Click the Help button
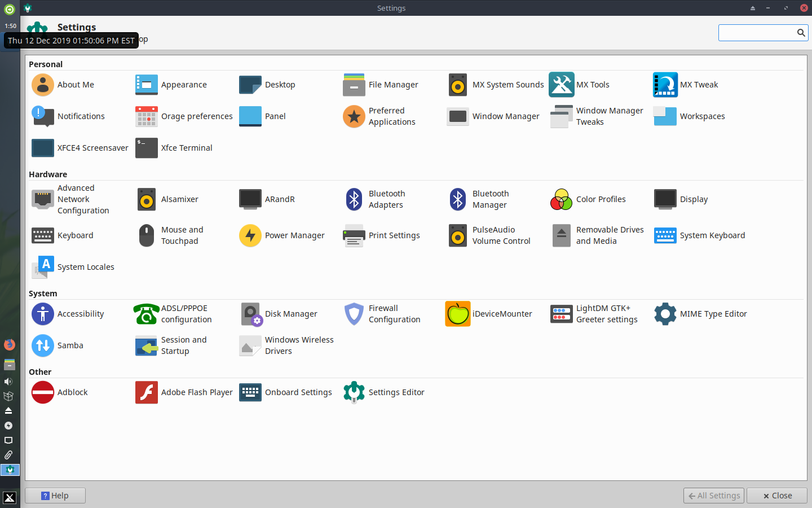Image resolution: width=812 pixels, height=508 pixels. (x=55, y=496)
